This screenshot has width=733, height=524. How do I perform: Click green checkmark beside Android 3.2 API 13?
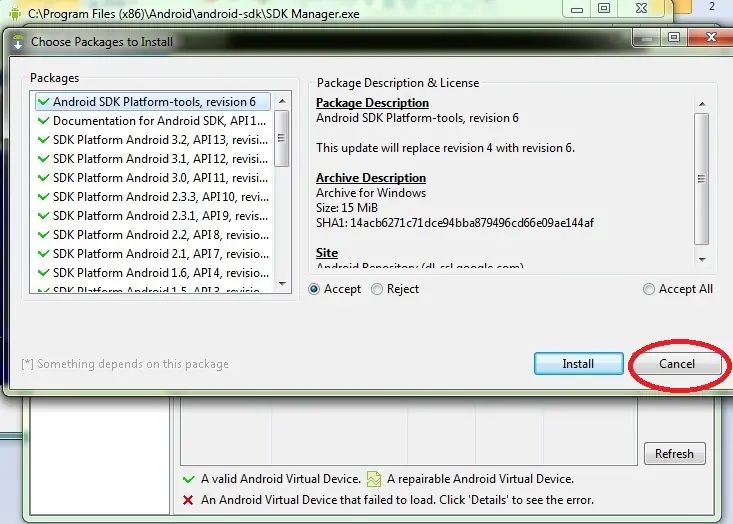pyautogui.click(x=43, y=139)
